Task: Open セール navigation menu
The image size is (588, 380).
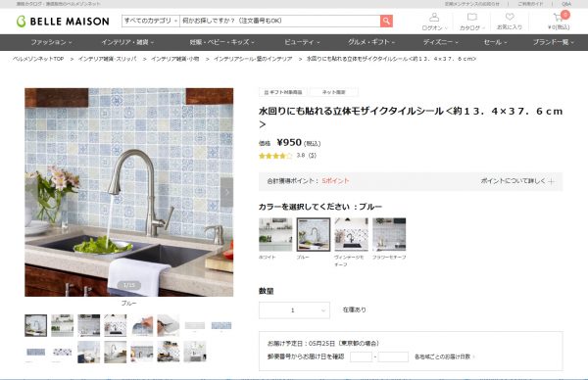Action: click(x=495, y=42)
